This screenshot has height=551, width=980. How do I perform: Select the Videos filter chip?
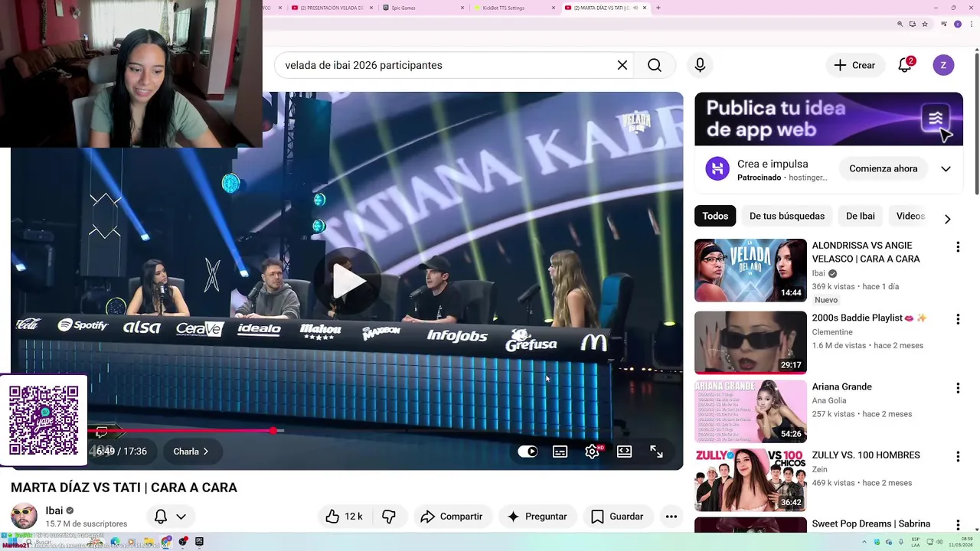click(910, 216)
